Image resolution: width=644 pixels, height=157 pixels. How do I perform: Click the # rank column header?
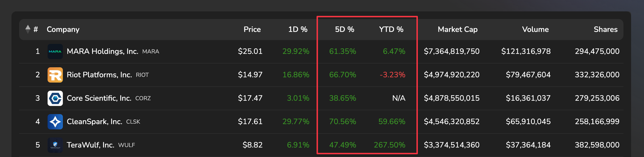point(36,29)
